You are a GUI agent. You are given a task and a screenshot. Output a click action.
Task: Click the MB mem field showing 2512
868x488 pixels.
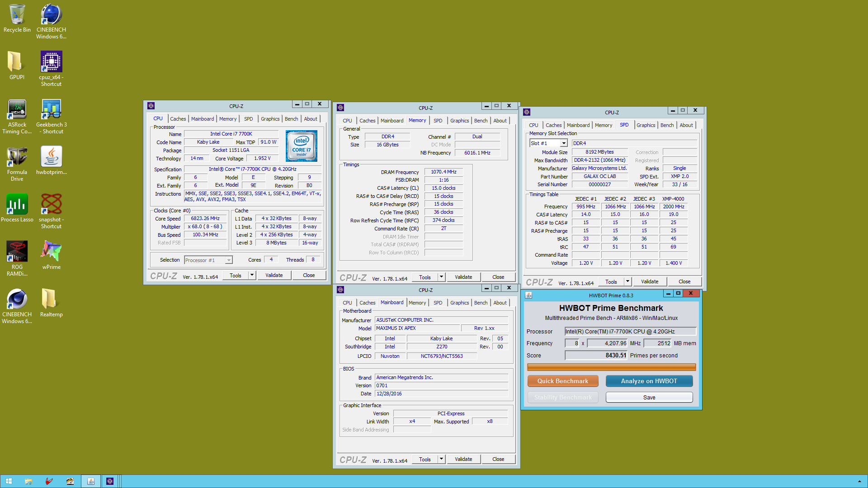point(658,343)
